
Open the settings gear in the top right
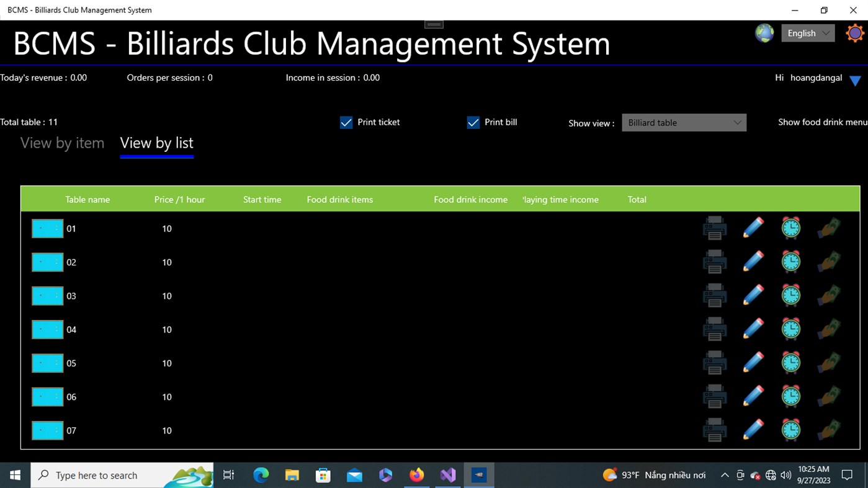click(x=855, y=33)
